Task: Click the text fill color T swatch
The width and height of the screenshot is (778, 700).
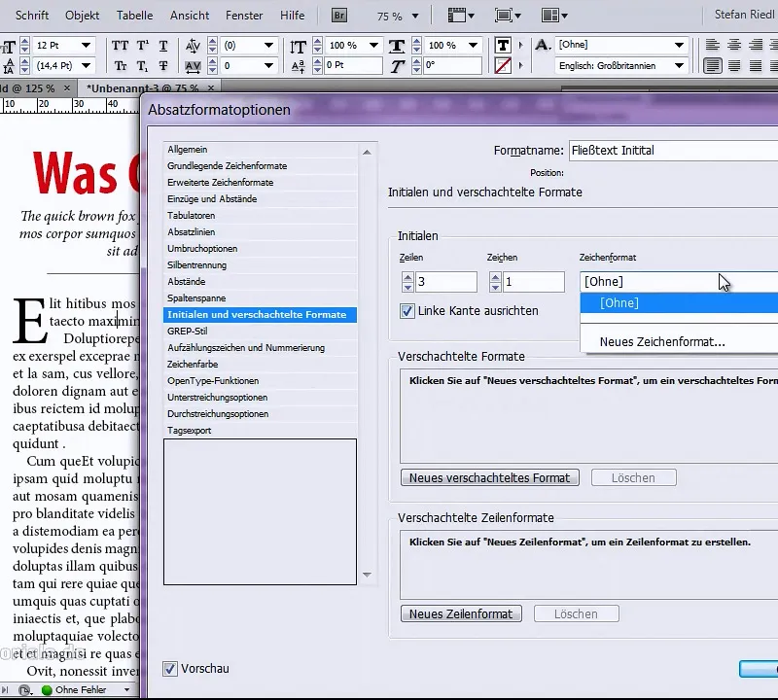Action: pos(503,45)
